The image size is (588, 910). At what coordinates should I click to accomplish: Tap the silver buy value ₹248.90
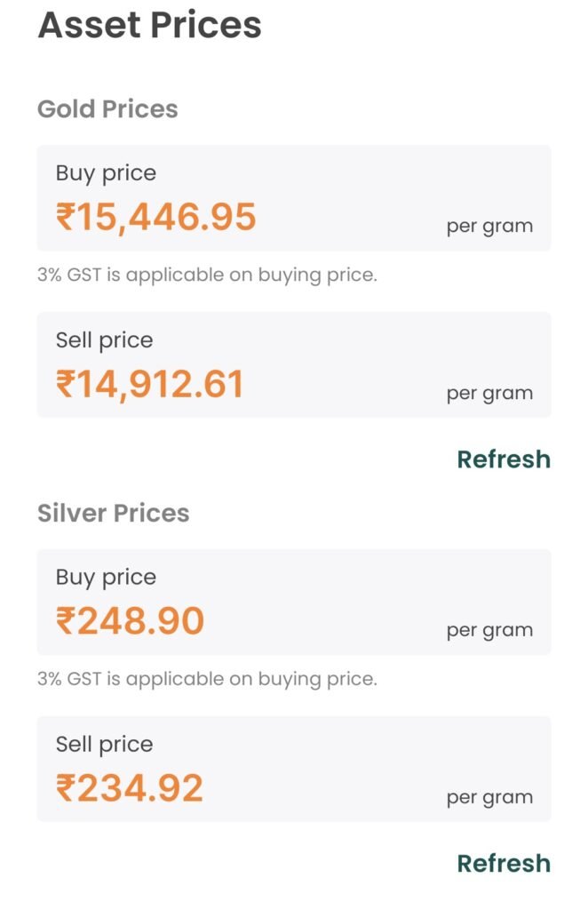pos(130,620)
